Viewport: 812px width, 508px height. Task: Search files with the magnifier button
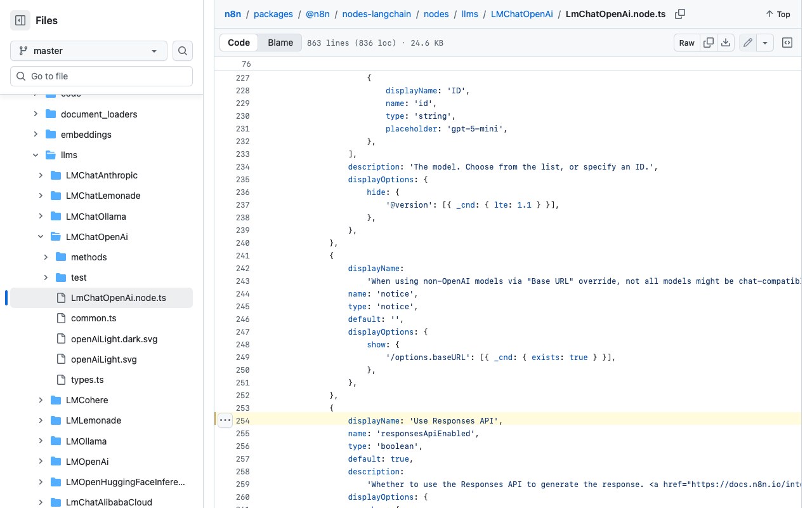click(x=183, y=51)
